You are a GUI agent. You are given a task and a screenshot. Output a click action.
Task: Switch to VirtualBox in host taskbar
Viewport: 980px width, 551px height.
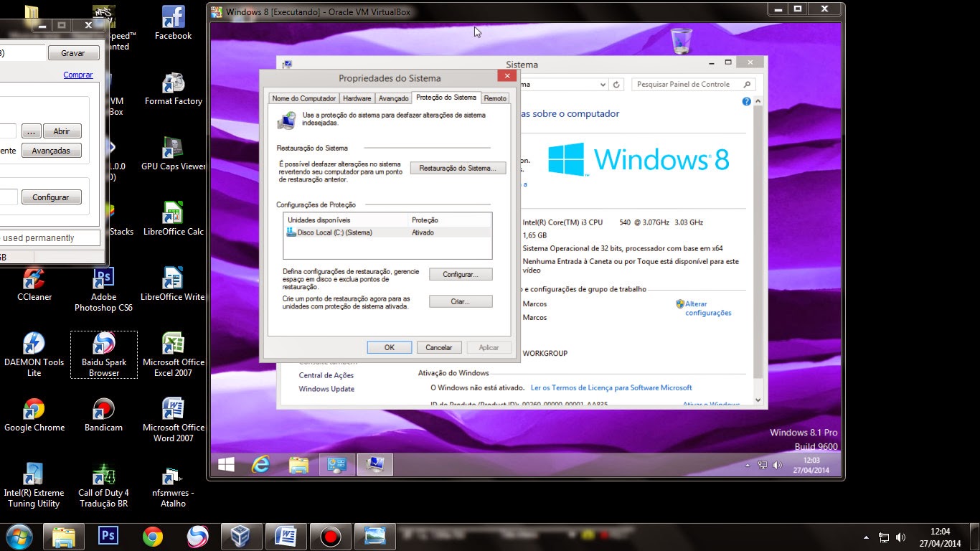tap(241, 536)
